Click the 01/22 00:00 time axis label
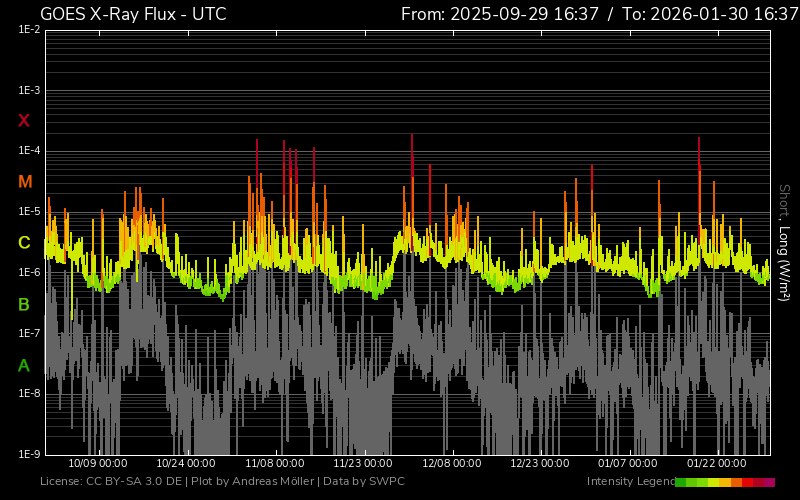This screenshot has width=800, height=500. click(716, 464)
